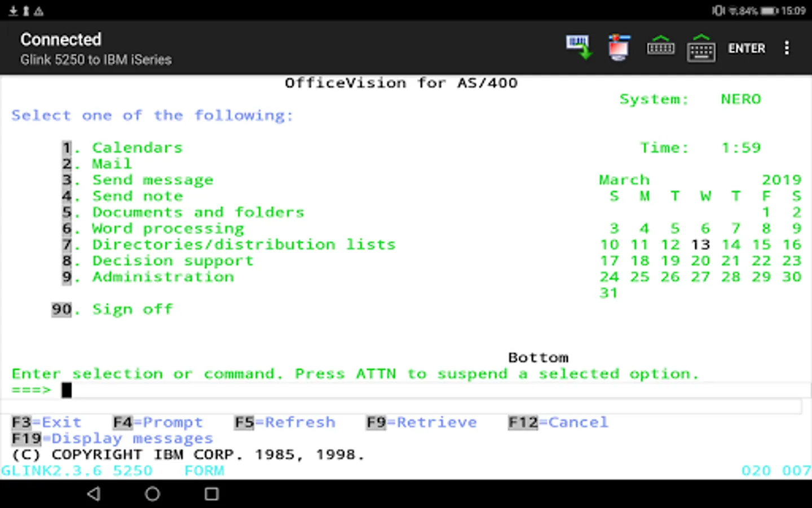812x508 pixels.
Task: Tap the Android home circle button
Action: (x=152, y=494)
